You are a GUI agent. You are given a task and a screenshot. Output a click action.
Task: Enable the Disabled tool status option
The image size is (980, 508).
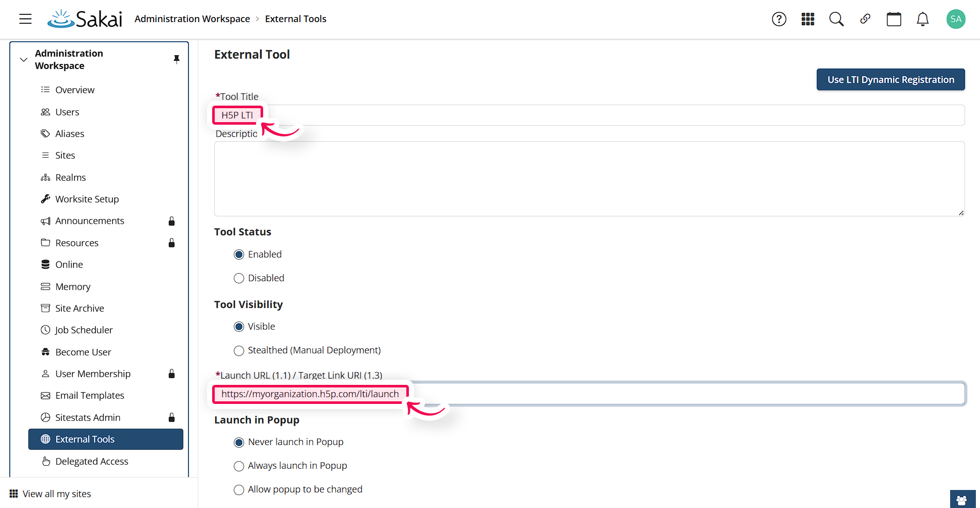tap(239, 278)
